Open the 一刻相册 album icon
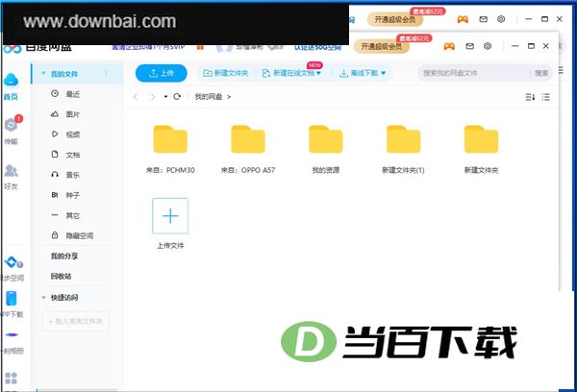Image resolution: width=577 pixels, height=392 pixels. click(12, 335)
